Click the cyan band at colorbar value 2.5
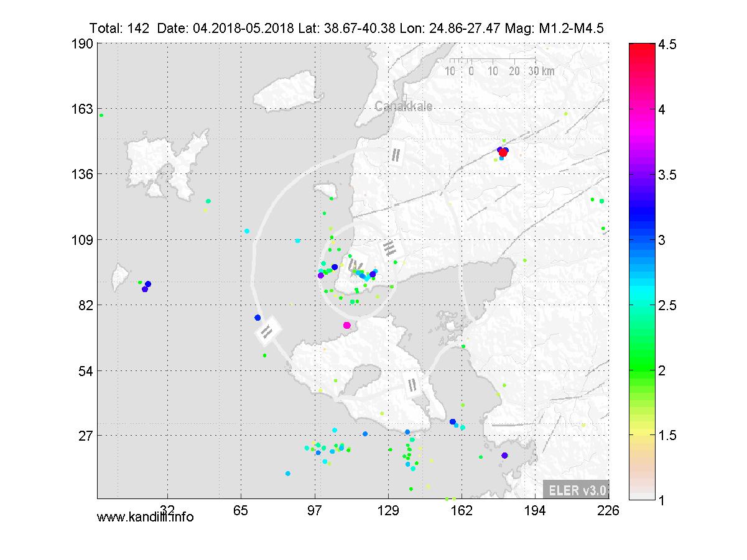The height and width of the screenshot is (560, 747). (643, 305)
